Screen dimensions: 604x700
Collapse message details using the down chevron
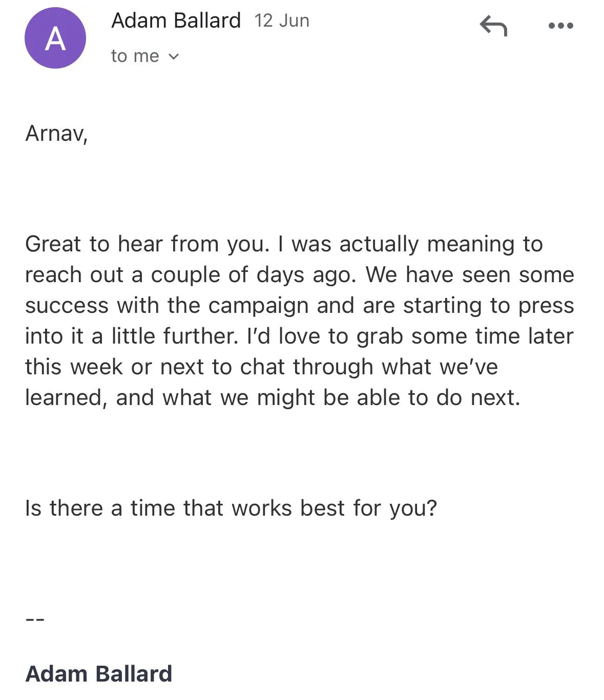point(173,56)
